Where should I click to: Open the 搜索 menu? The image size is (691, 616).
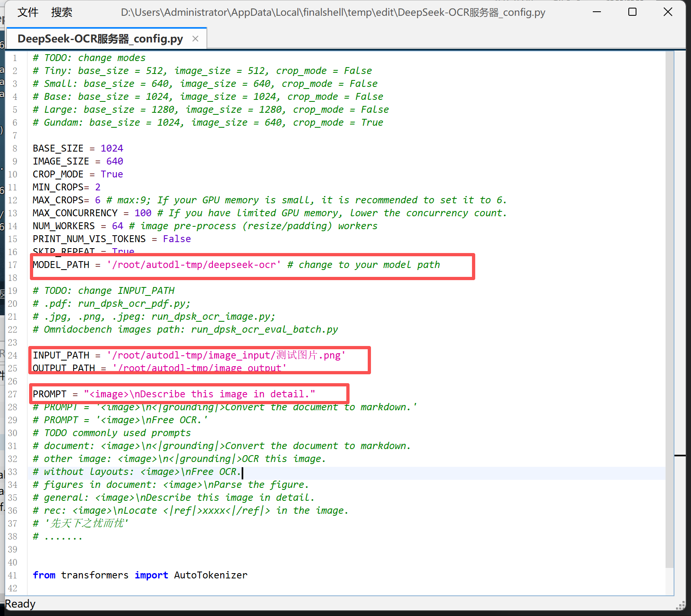[x=61, y=13]
